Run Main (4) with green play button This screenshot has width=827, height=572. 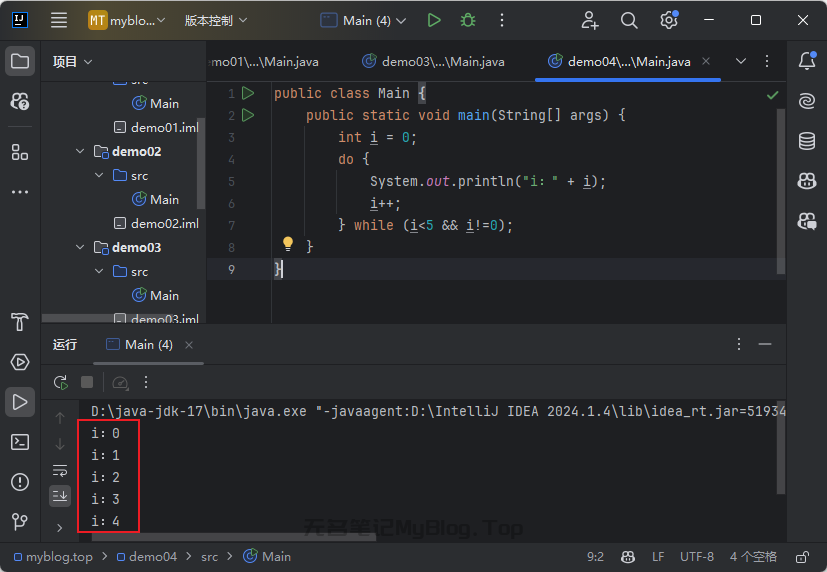(x=434, y=21)
